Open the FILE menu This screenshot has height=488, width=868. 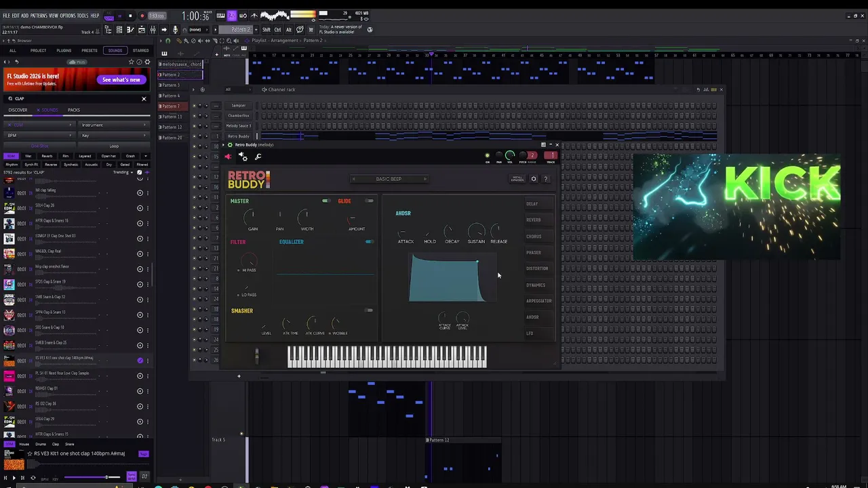coord(6,16)
